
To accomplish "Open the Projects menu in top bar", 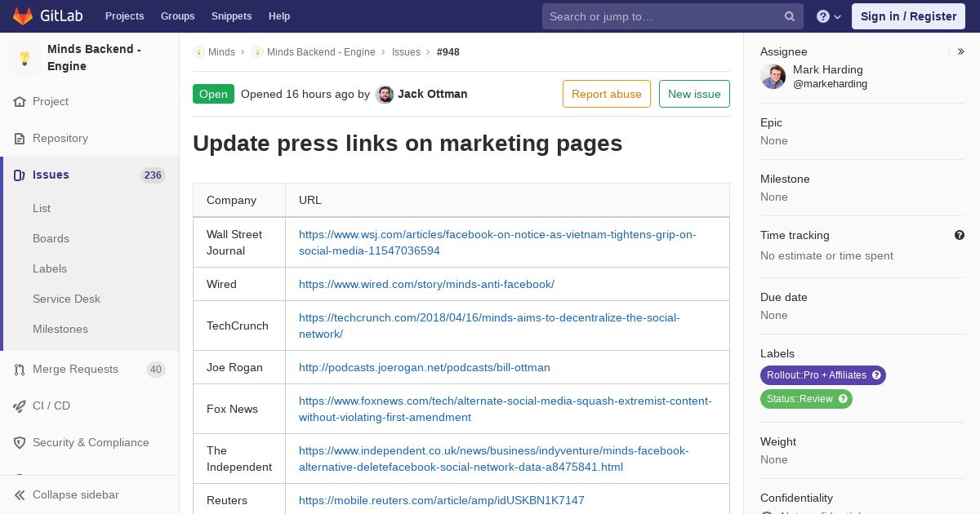I will tap(124, 16).
